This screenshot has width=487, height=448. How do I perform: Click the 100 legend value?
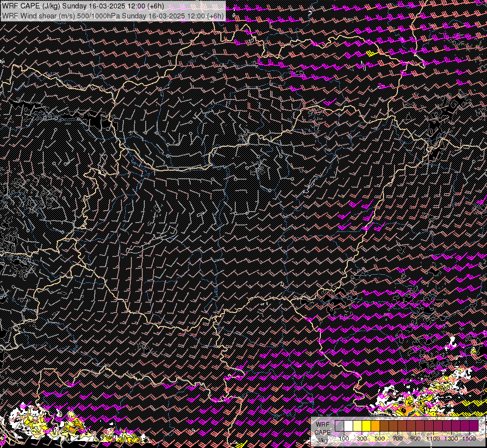344,439
